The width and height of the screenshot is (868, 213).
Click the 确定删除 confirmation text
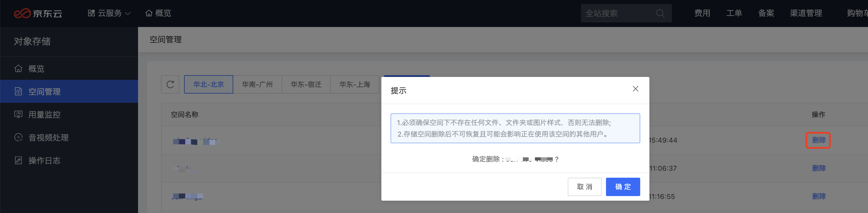pyautogui.click(x=516, y=159)
